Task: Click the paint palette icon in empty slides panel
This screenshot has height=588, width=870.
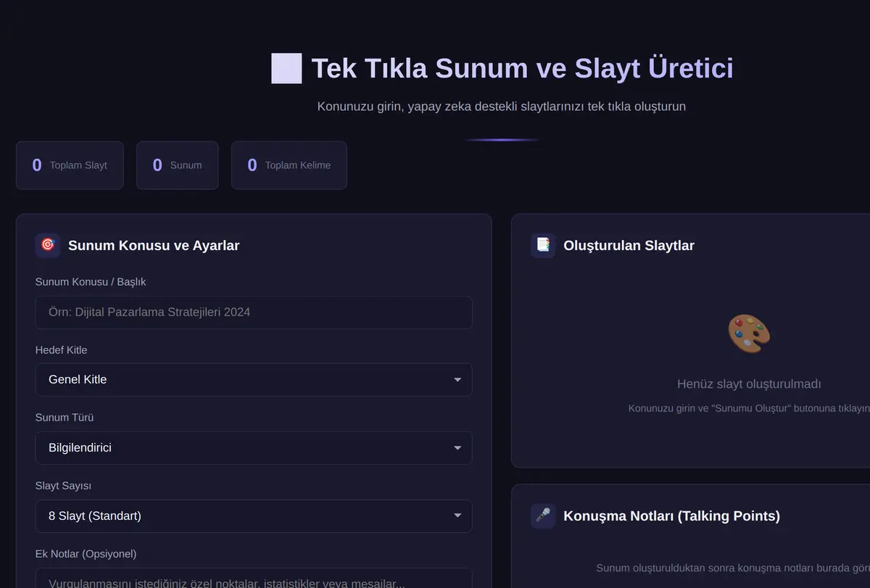Action: coord(749,335)
